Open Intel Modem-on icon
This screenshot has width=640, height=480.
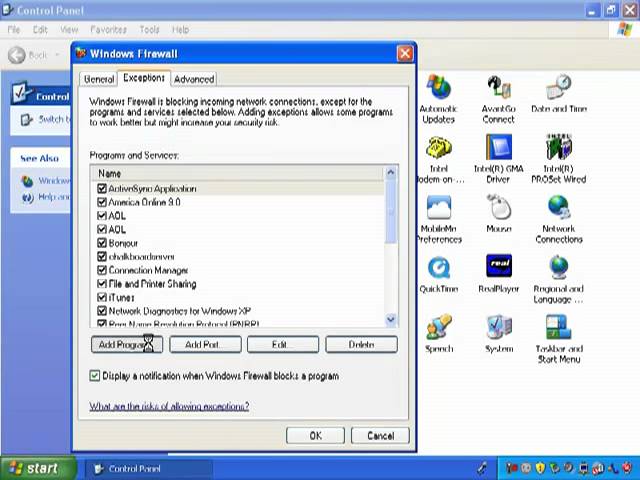tap(439, 147)
